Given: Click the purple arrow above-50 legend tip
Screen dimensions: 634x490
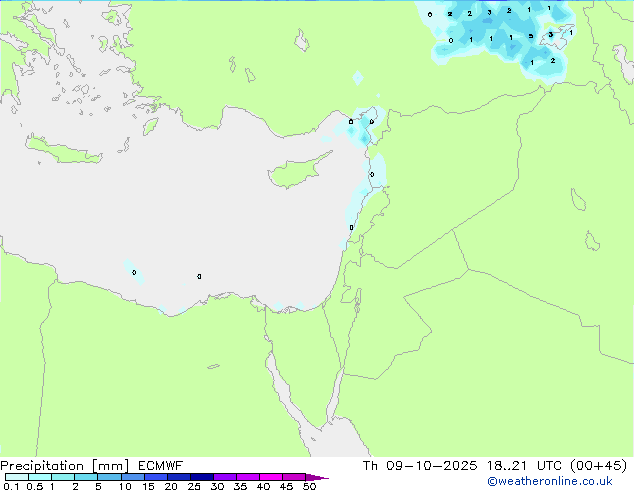Looking at the screenshot, I should [317, 477].
